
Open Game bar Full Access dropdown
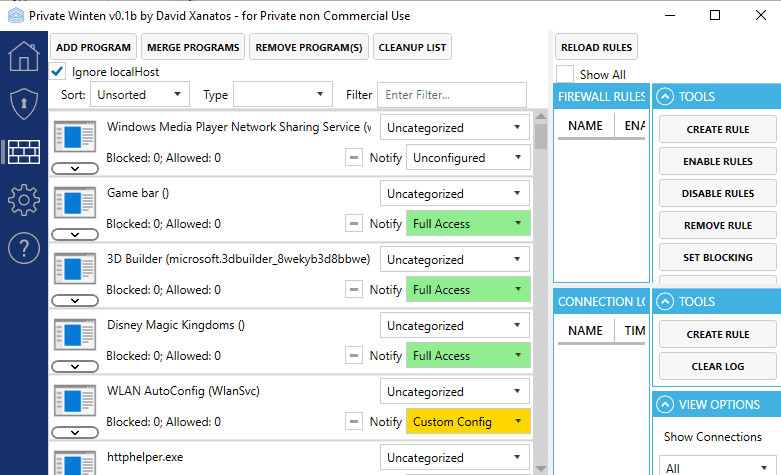pyautogui.click(x=468, y=224)
